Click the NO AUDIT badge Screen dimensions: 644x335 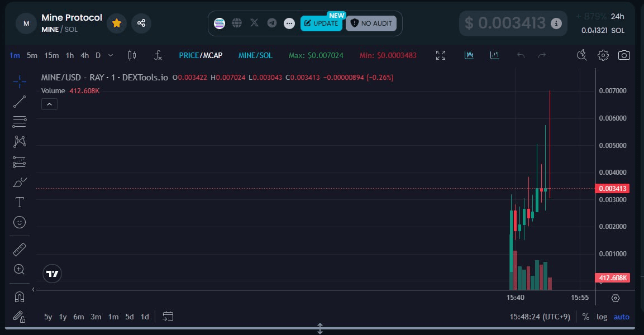(371, 23)
